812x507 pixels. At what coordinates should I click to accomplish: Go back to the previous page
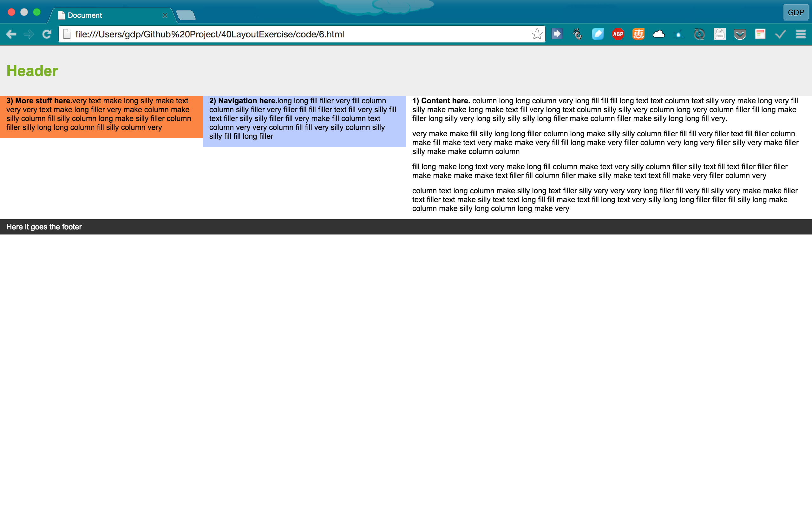click(11, 34)
